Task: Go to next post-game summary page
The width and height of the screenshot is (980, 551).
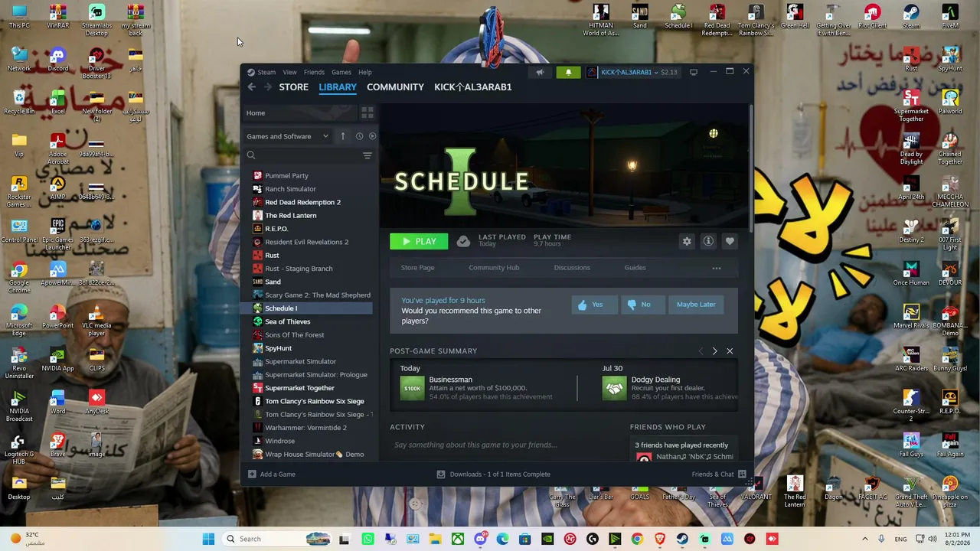Action: pyautogui.click(x=714, y=351)
